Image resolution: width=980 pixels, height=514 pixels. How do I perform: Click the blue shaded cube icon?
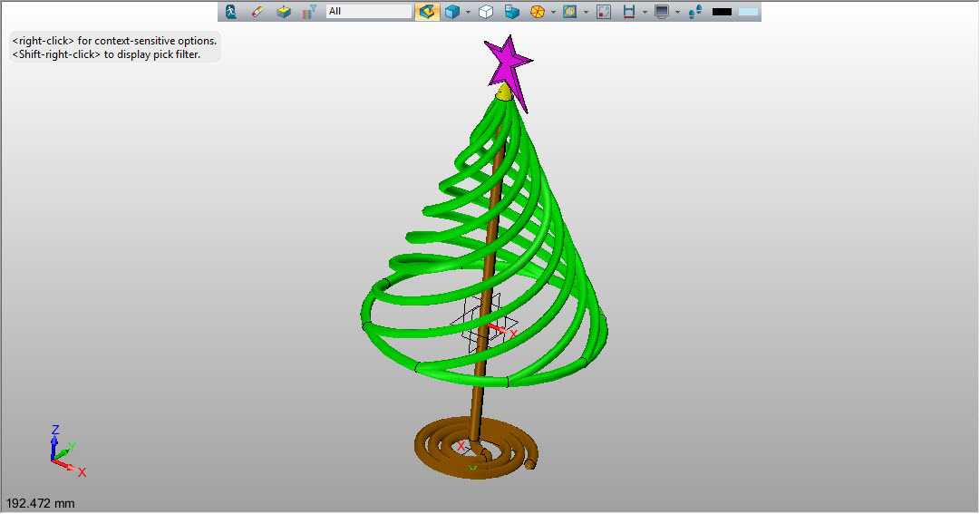coord(451,11)
